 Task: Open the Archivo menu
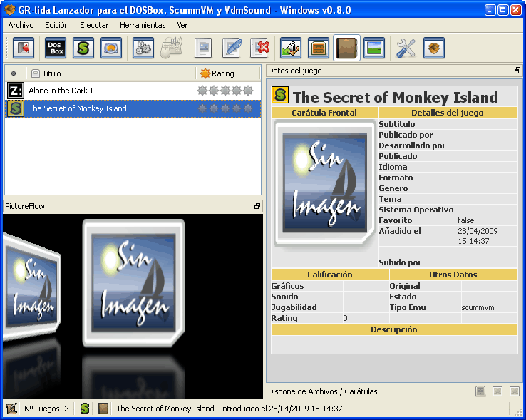coord(21,25)
